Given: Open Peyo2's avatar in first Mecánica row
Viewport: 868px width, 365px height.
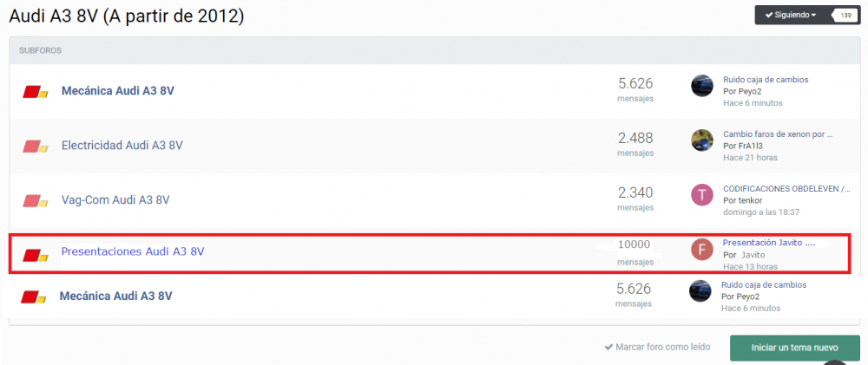Looking at the screenshot, I should click(702, 85).
